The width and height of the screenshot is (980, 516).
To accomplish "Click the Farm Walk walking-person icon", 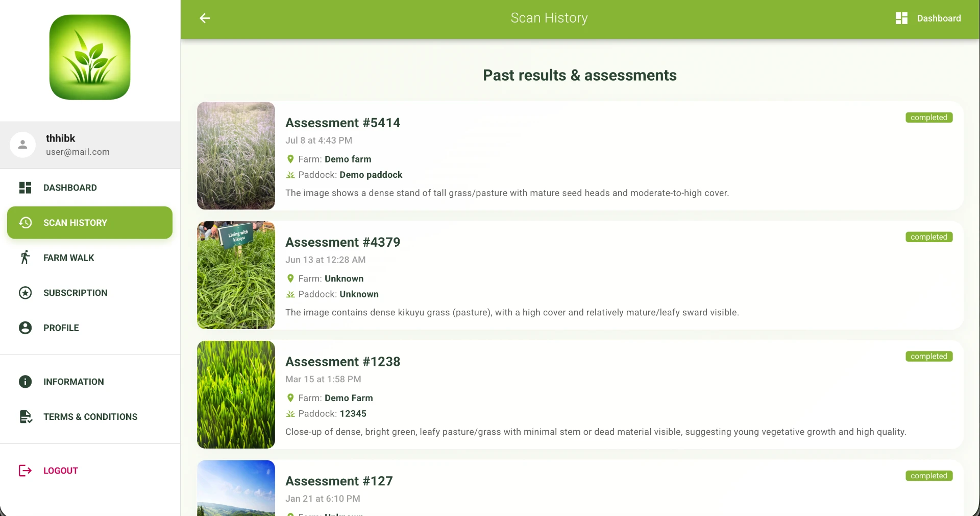I will tap(25, 257).
